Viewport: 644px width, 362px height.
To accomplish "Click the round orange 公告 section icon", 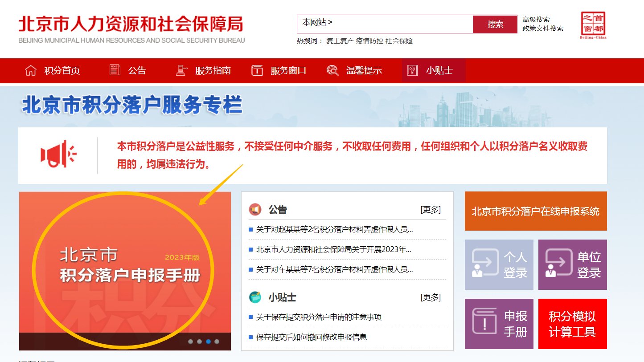I will coord(255,209).
